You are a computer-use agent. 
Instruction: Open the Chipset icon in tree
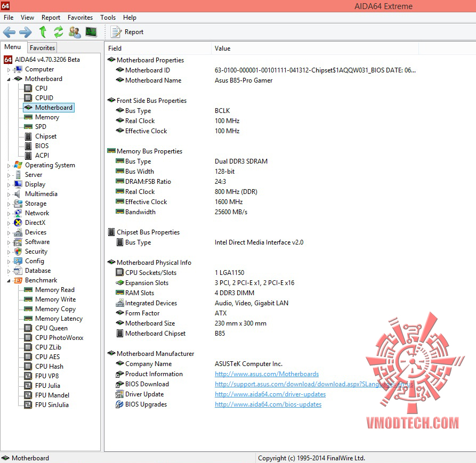pyautogui.click(x=28, y=136)
